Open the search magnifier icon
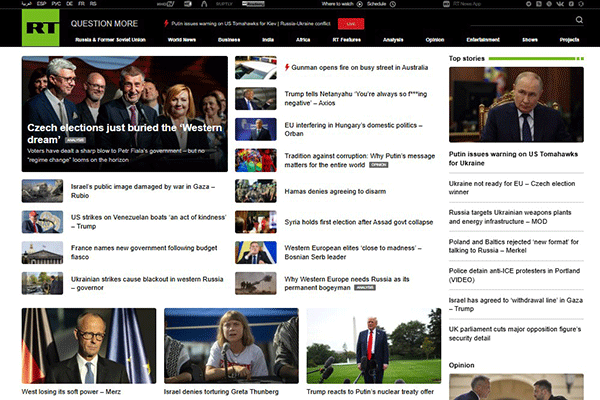The width and height of the screenshot is (600, 400). click(581, 20)
